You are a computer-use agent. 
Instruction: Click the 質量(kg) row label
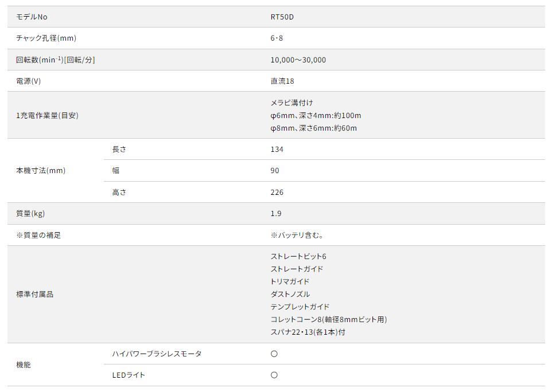point(30,214)
